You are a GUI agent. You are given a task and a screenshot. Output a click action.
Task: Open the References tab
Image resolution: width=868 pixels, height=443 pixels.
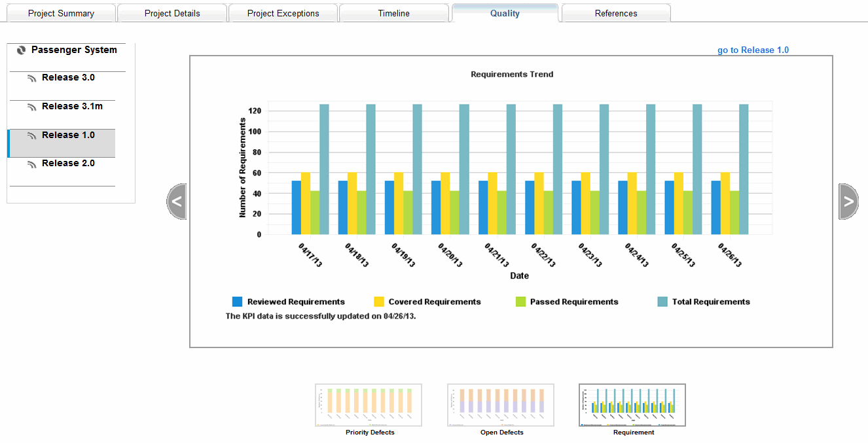click(x=615, y=13)
